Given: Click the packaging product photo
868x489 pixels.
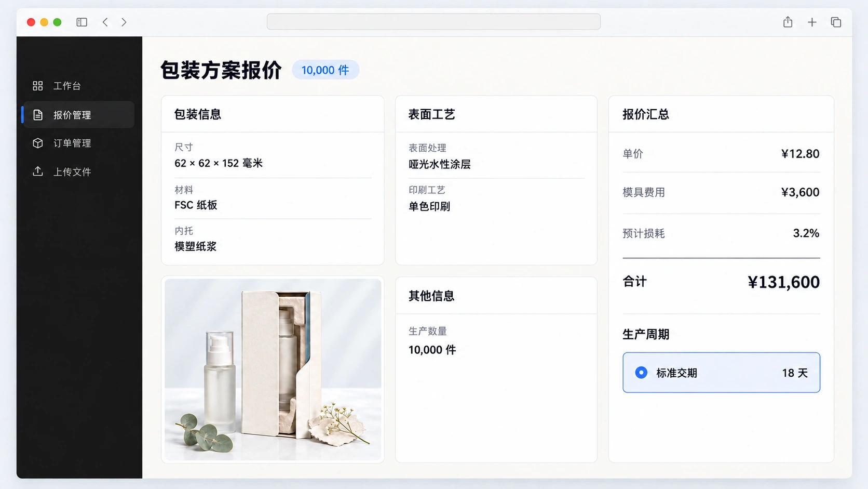Looking at the screenshot, I should [x=273, y=369].
